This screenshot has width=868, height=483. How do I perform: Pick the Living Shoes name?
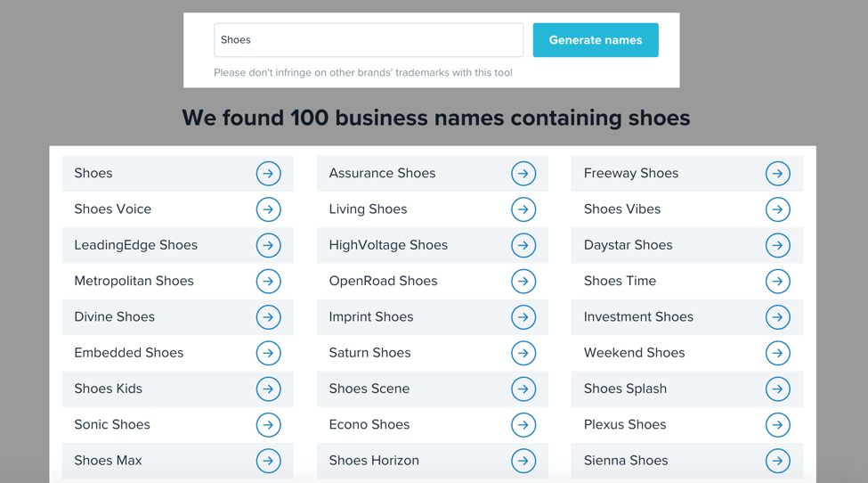coord(369,209)
